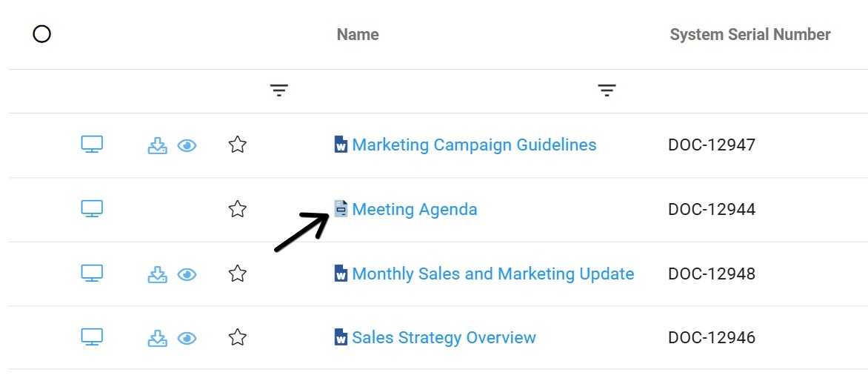Preview Marketing Campaign Guidelines with eye icon
This screenshot has height=384, width=868.
[187, 145]
